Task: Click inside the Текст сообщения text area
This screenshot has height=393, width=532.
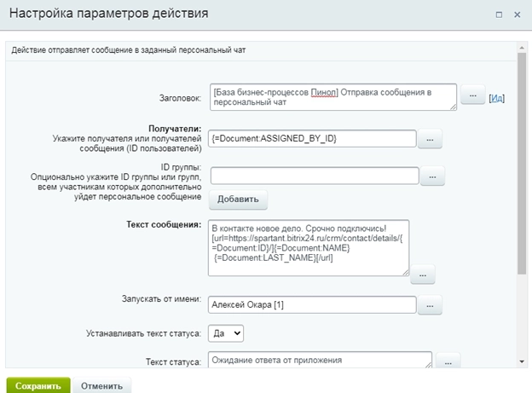Action: tap(309, 248)
